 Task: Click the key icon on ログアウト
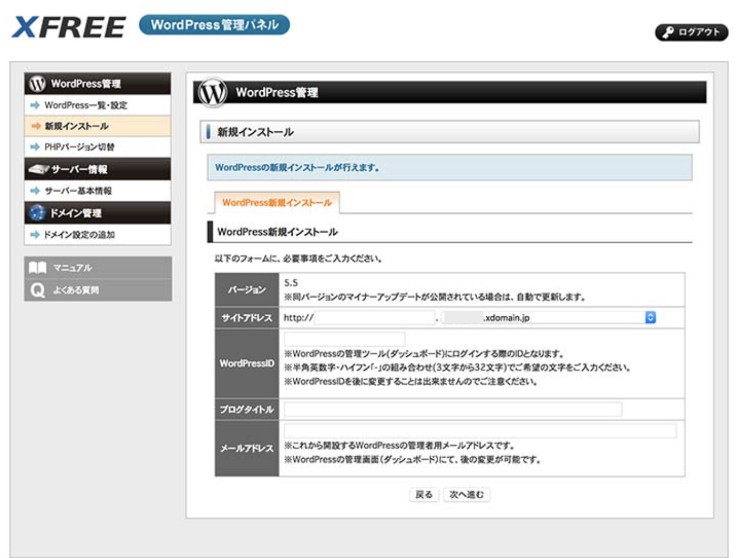click(668, 32)
